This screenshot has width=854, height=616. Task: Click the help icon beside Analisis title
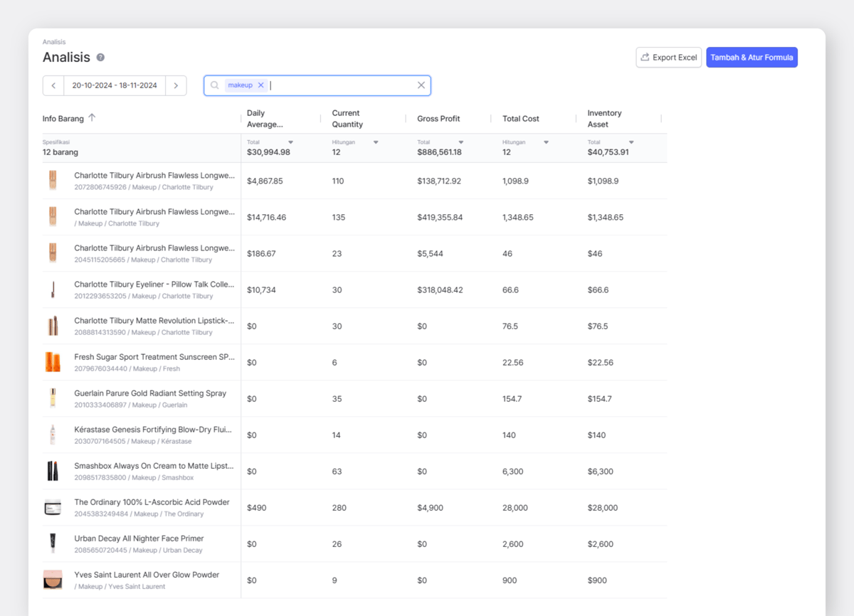(100, 58)
